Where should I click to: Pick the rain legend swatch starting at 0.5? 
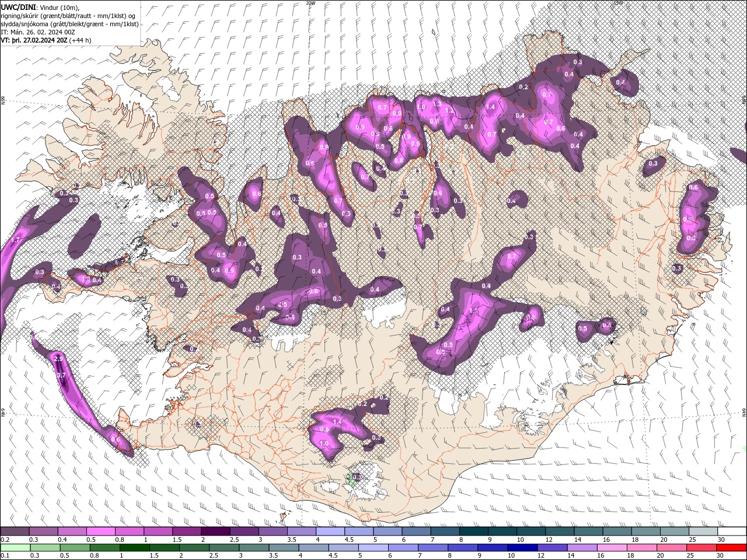point(76,548)
